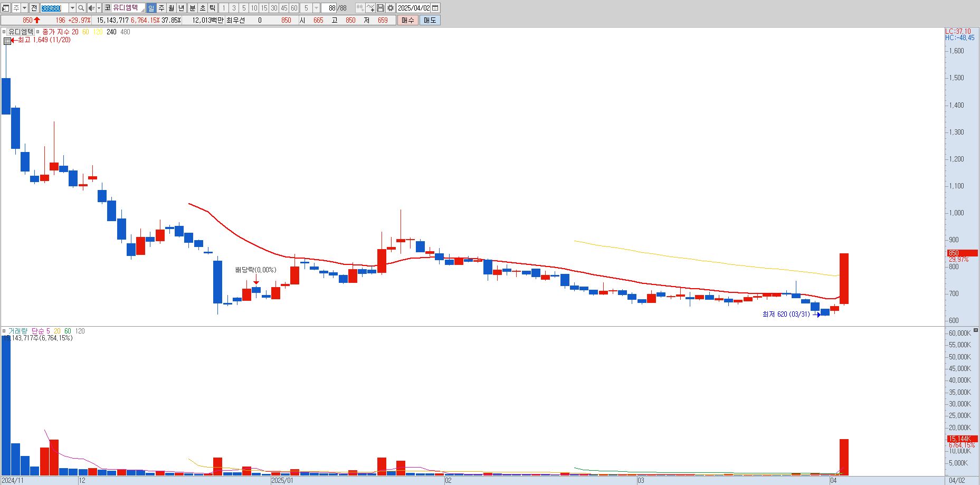Screen dimensions: 980x485
Task: Click the save floppy disk icon
Action: click(x=380, y=8)
